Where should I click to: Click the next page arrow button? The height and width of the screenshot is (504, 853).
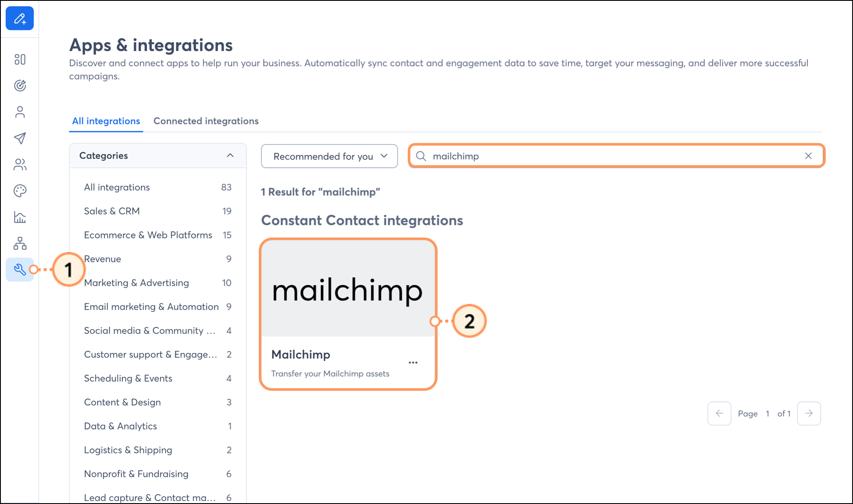(809, 413)
